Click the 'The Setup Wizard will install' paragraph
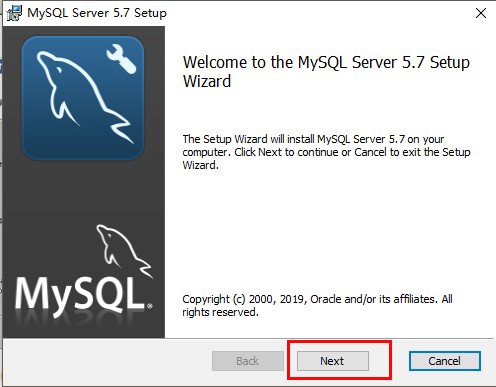496x387 pixels. (x=326, y=152)
